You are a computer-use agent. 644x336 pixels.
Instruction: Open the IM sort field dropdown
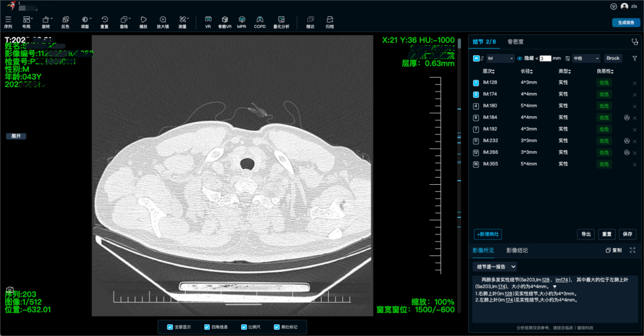tap(500, 58)
